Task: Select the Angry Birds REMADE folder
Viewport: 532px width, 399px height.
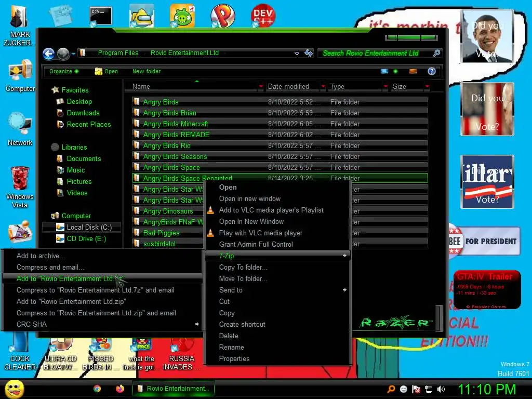Action: (x=280, y=135)
